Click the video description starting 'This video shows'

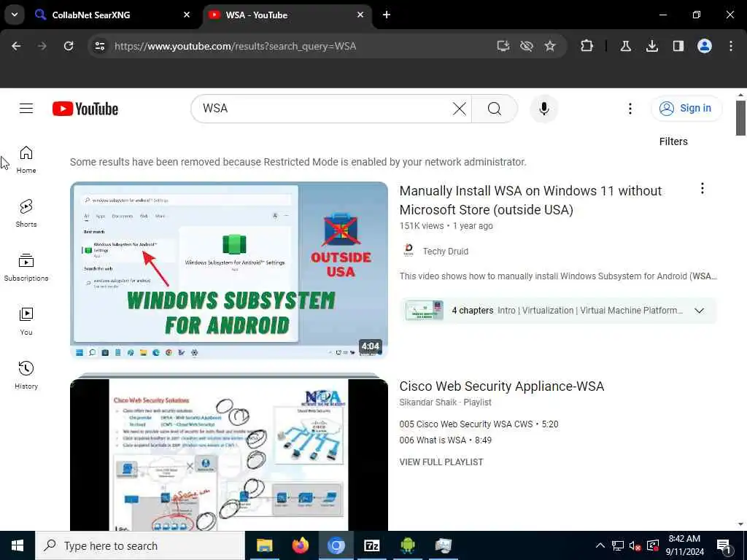click(x=558, y=276)
